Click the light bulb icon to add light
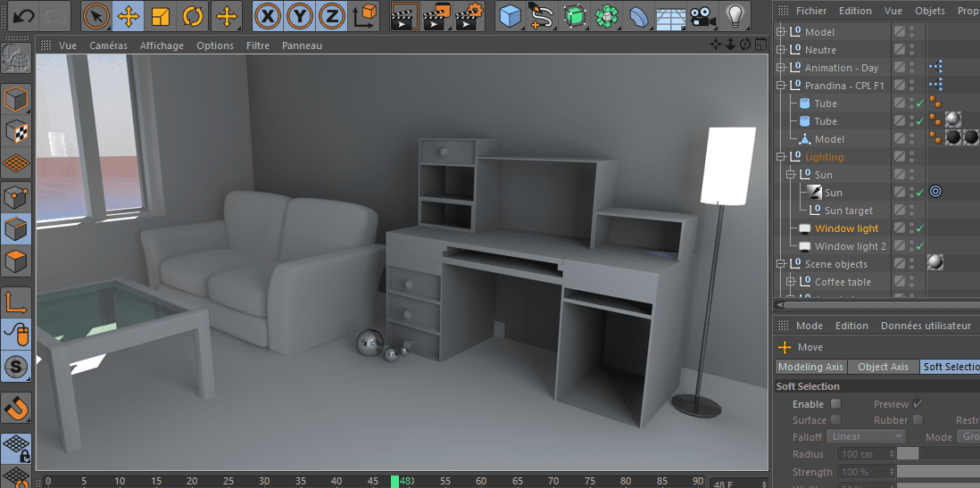Screen dimensions: 980x488 coord(735,16)
